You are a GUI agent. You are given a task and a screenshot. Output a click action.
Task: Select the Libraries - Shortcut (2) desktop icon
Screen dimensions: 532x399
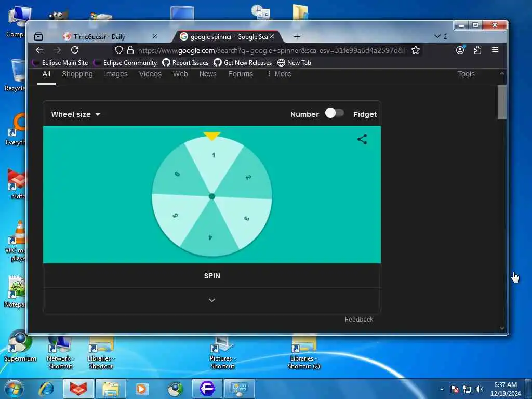tap(304, 353)
